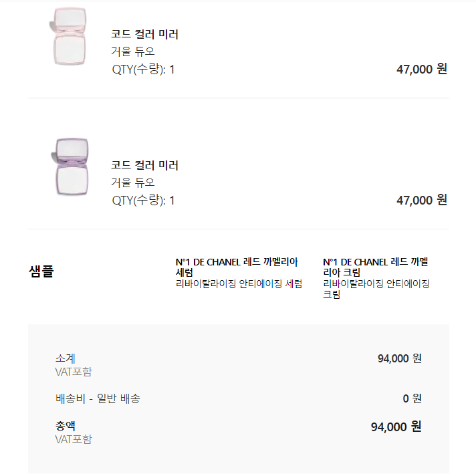Screen dimensions: 476x476
Task: Click 리바이탈라이징 안티에이징 크림 description
Action: (376, 289)
